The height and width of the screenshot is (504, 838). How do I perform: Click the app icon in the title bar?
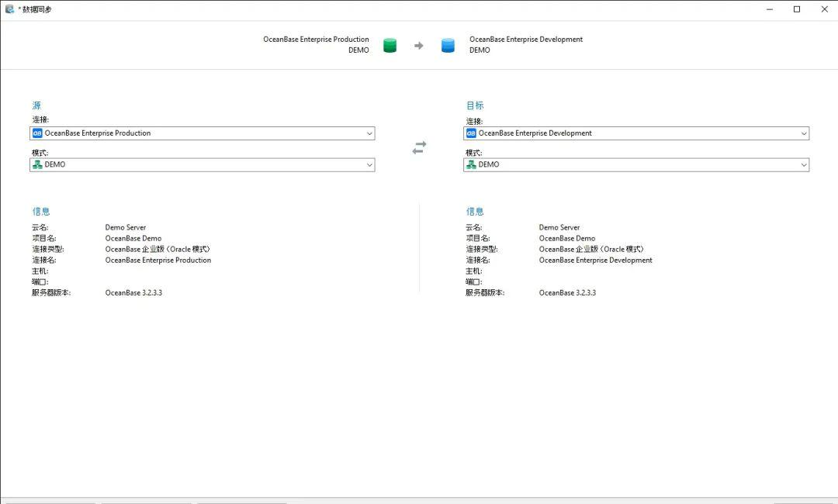(x=9, y=9)
